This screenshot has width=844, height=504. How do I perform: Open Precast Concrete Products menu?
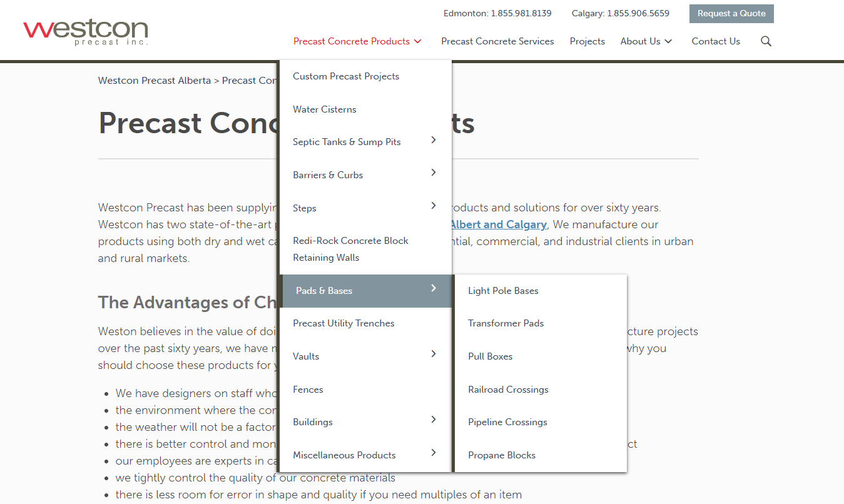click(x=352, y=41)
